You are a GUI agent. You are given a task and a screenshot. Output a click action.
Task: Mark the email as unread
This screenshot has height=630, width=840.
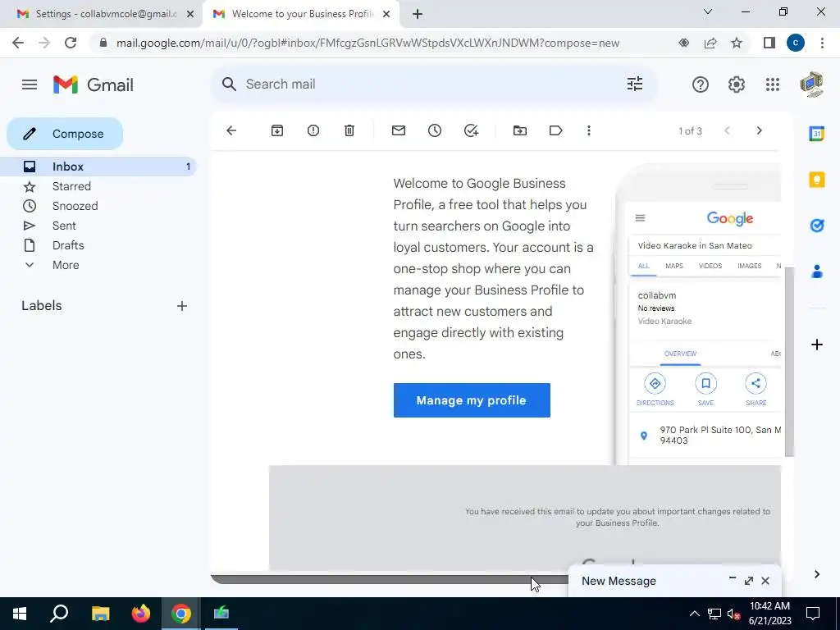tap(399, 130)
